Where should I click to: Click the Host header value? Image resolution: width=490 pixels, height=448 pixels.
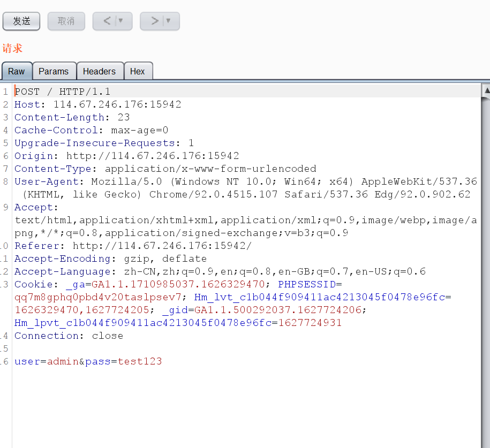click(x=117, y=104)
